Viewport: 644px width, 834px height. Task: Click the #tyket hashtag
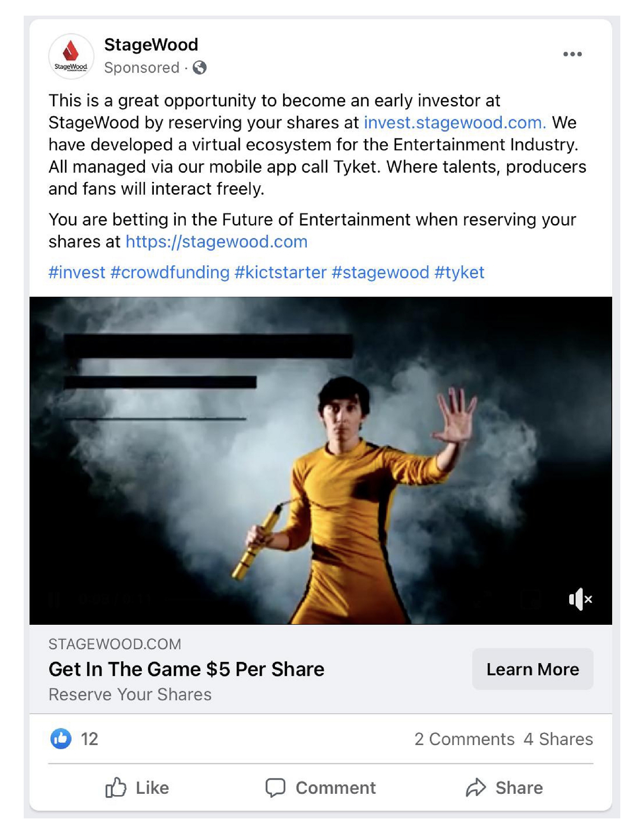[459, 272]
